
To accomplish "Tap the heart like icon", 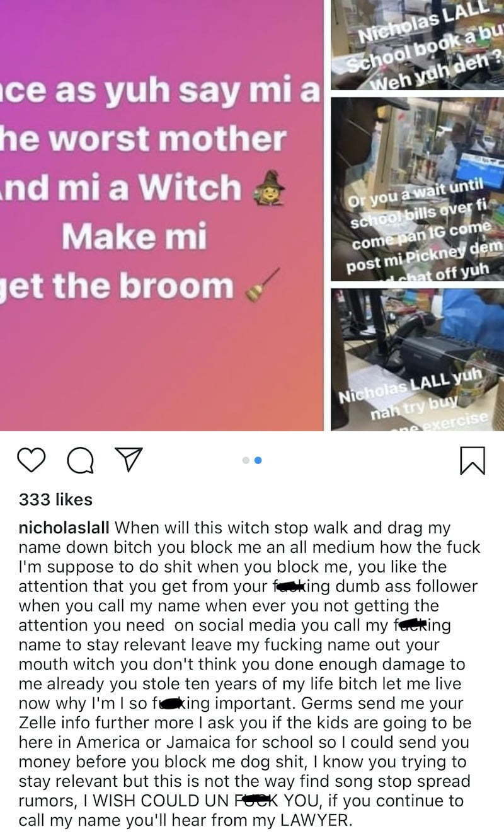I will [31, 460].
